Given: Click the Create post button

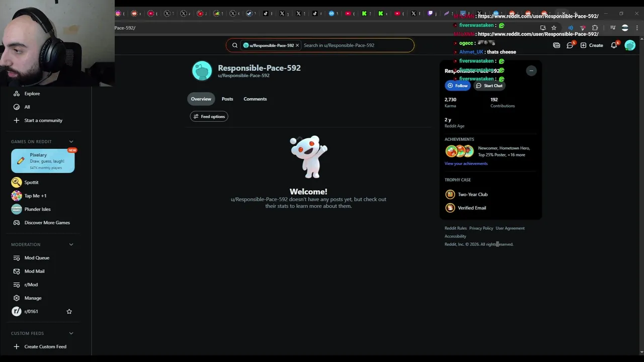Looking at the screenshot, I should coord(592,45).
